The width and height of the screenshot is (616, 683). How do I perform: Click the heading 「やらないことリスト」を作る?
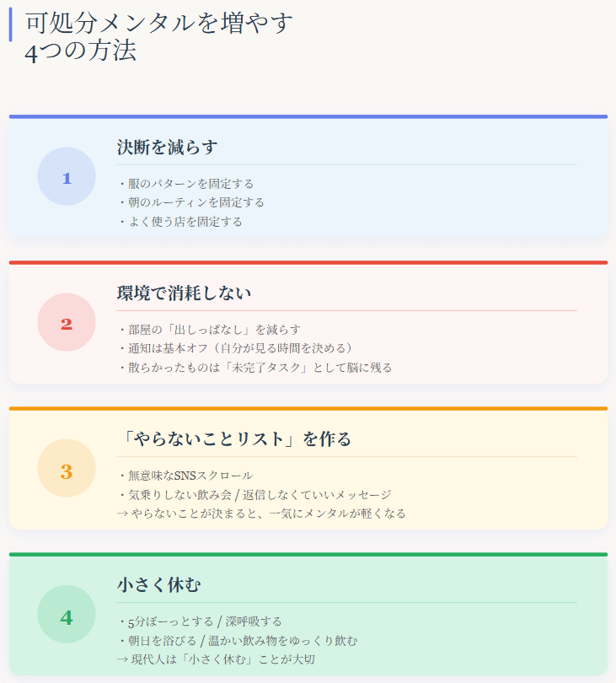(233, 439)
